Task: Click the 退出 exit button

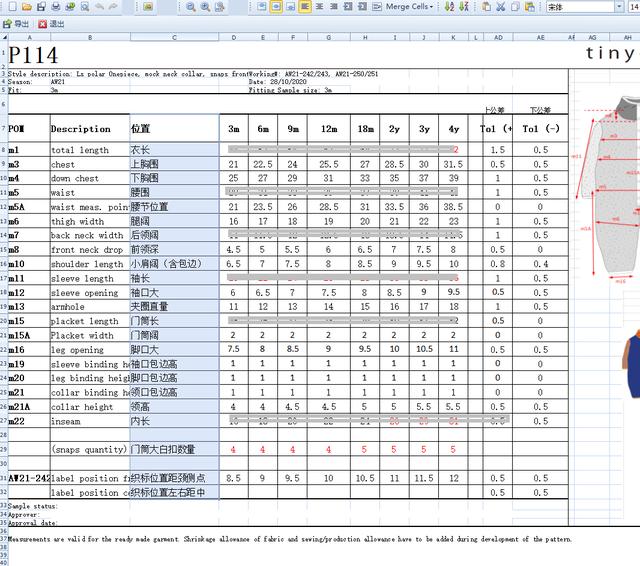Action: (51, 24)
